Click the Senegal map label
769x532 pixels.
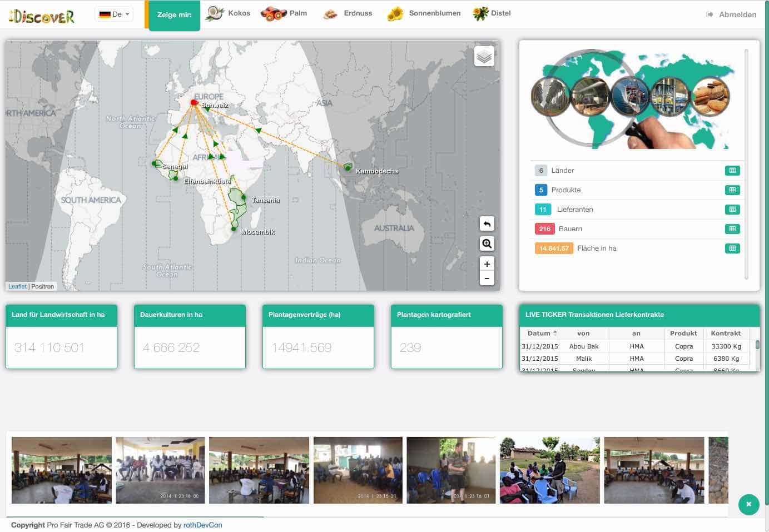(x=175, y=166)
